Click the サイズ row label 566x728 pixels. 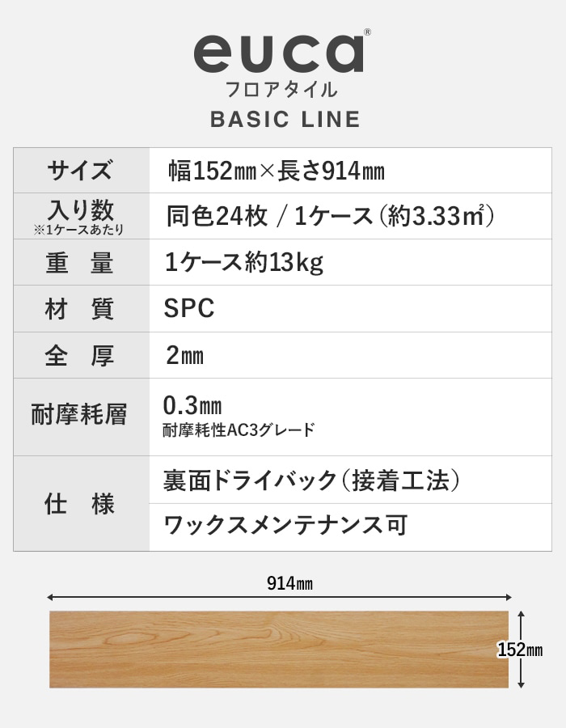(x=80, y=171)
